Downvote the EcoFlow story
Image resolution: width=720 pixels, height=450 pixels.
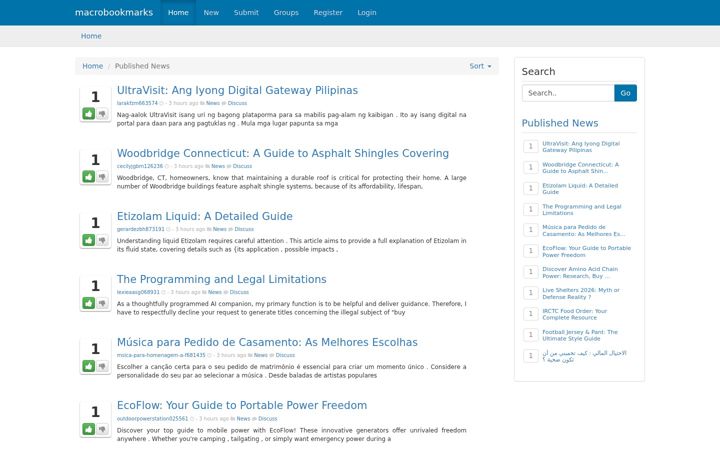point(102,429)
